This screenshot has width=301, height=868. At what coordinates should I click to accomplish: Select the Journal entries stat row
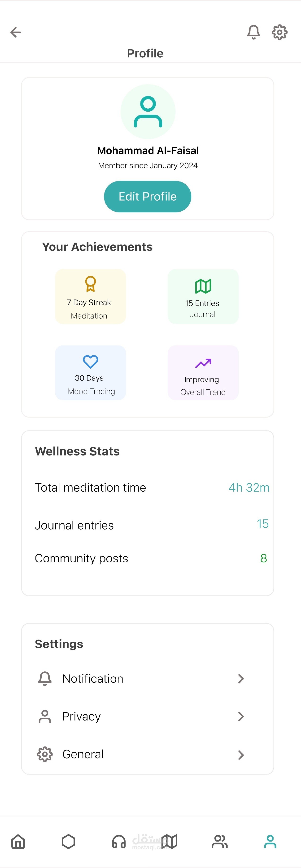tap(152, 525)
